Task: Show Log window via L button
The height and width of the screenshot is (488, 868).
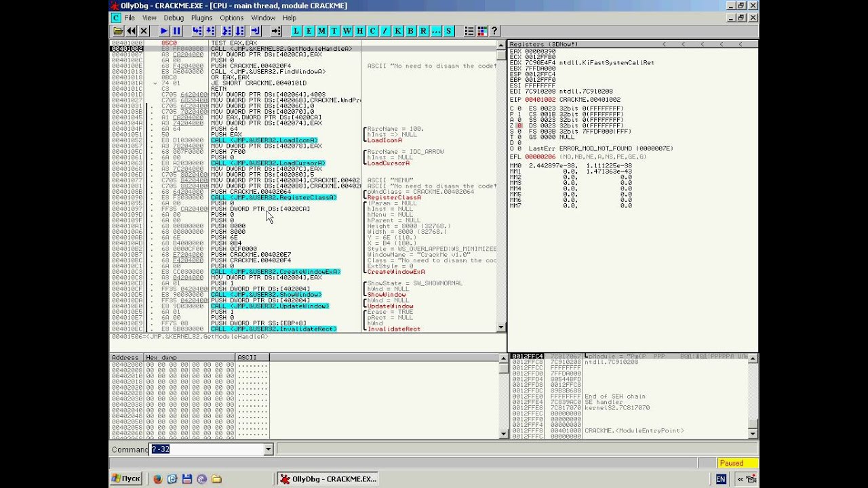Action: point(296,31)
